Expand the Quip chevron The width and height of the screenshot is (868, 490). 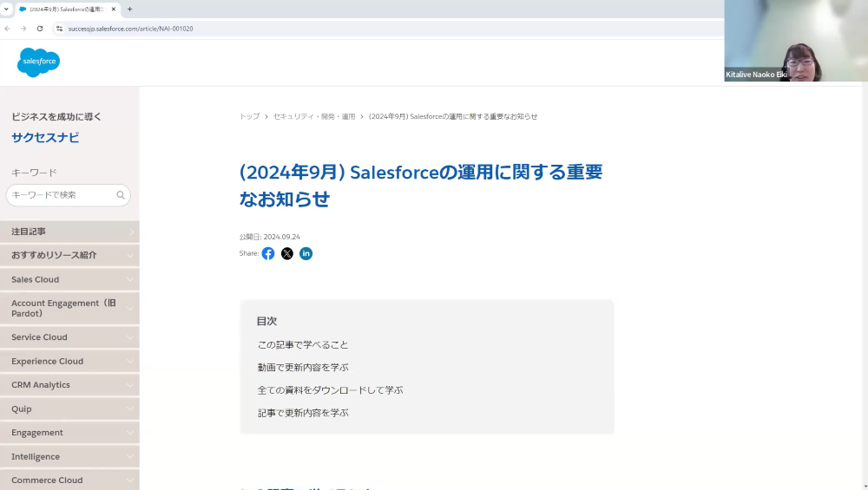point(130,409)
